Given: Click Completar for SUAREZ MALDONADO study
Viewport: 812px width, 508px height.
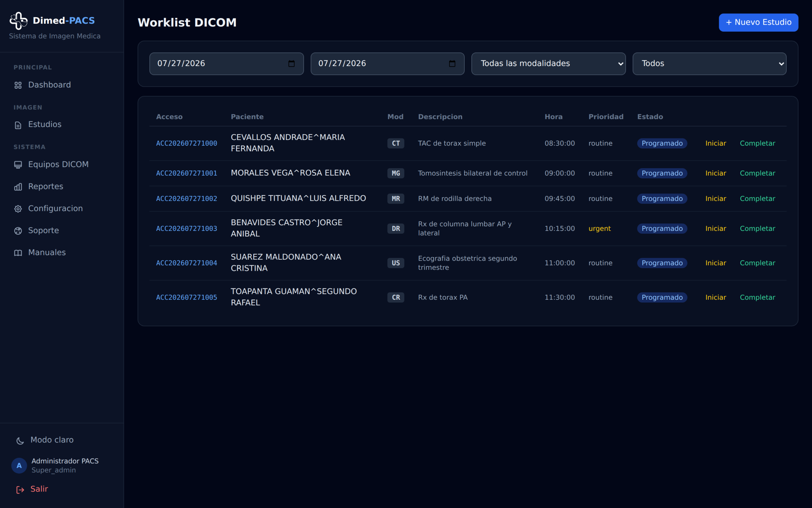Looking at the screenshot, I should (x=757, y=263).
